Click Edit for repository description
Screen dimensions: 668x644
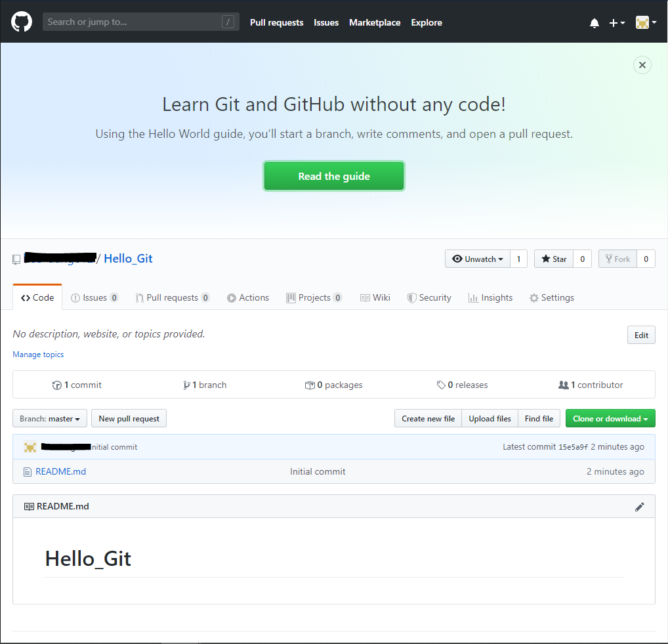(641, 335)
